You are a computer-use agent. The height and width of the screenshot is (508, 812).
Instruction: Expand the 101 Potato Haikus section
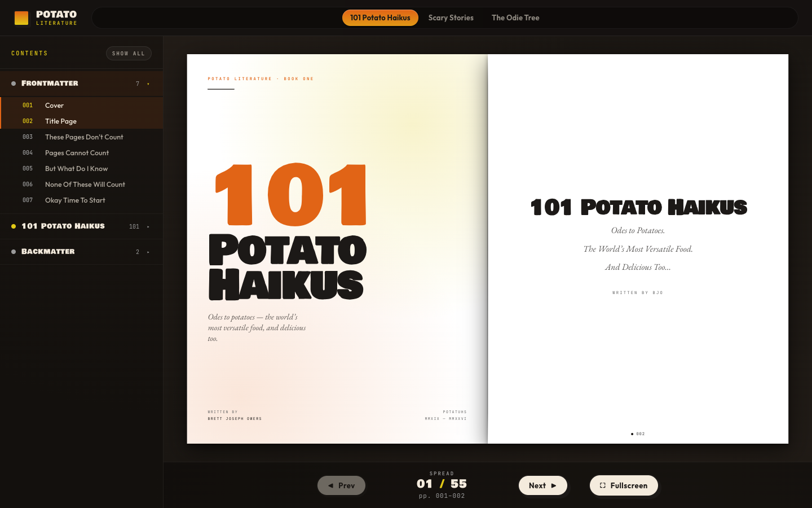coord(81,226)
